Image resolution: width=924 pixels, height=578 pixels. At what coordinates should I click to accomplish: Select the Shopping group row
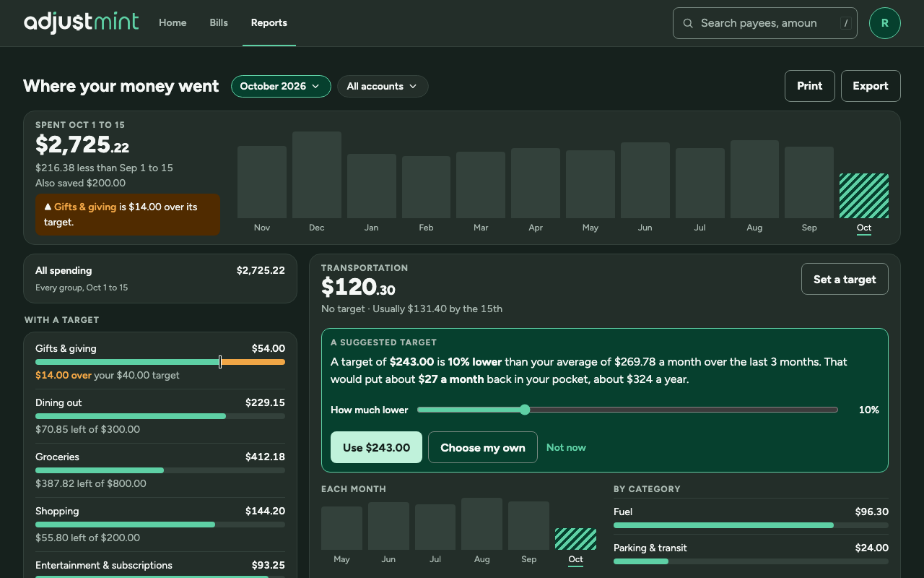click(x=160, y=525)
